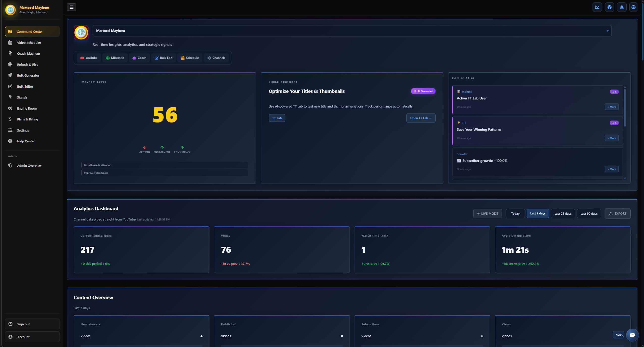Click Open TT Lab button
Viewport: 644px width, 347px height.
(421, 118)
